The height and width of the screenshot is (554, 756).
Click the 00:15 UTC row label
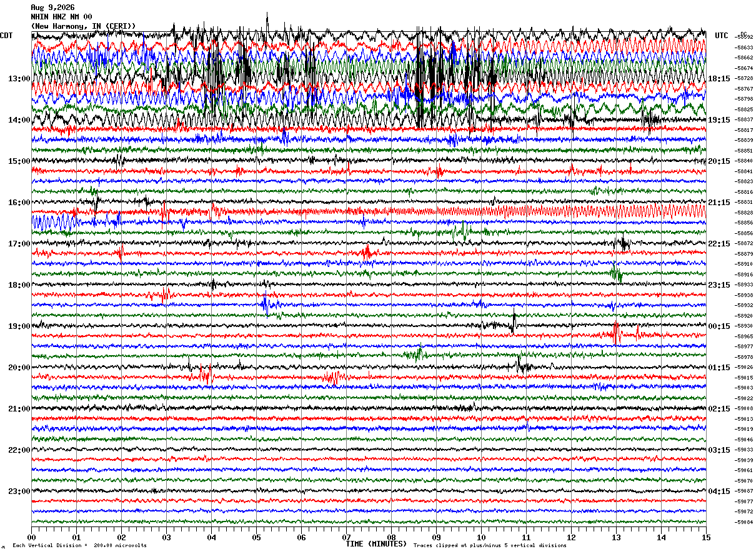pos(719,326)
